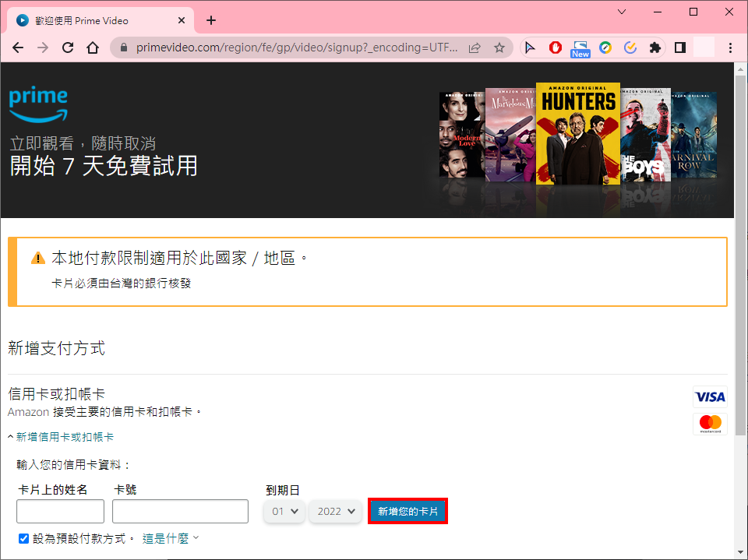Open the Chrome three-dot menu
This screenshot has height=560, width=748.
pos(730,48)
